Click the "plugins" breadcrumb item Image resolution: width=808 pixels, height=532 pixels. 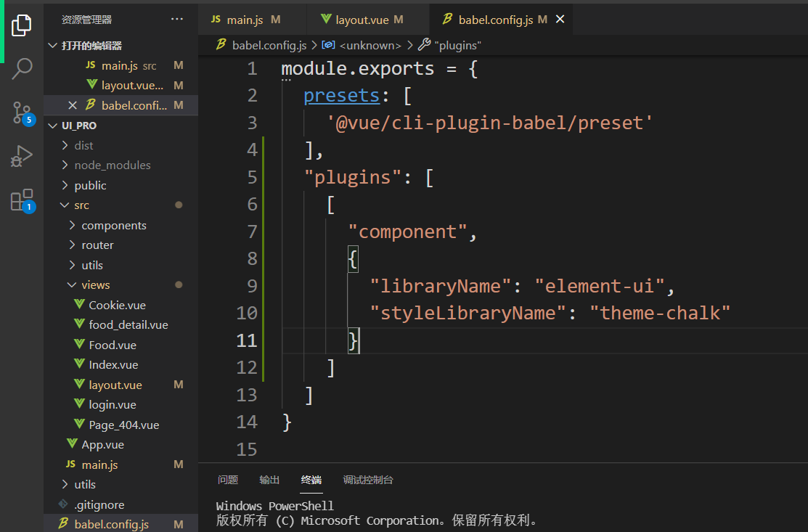click(456, 44)
